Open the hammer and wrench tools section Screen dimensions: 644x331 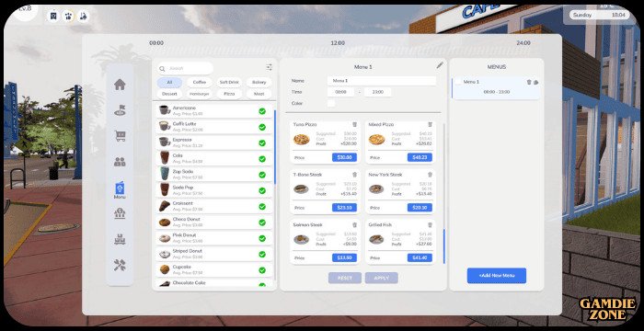coord(120,266)
